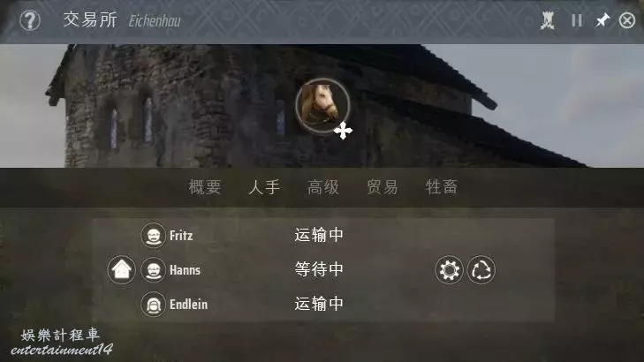Click the castle tower icon in header
The width and height of the screenshot is (644, 362).
[x=547, y=20]
